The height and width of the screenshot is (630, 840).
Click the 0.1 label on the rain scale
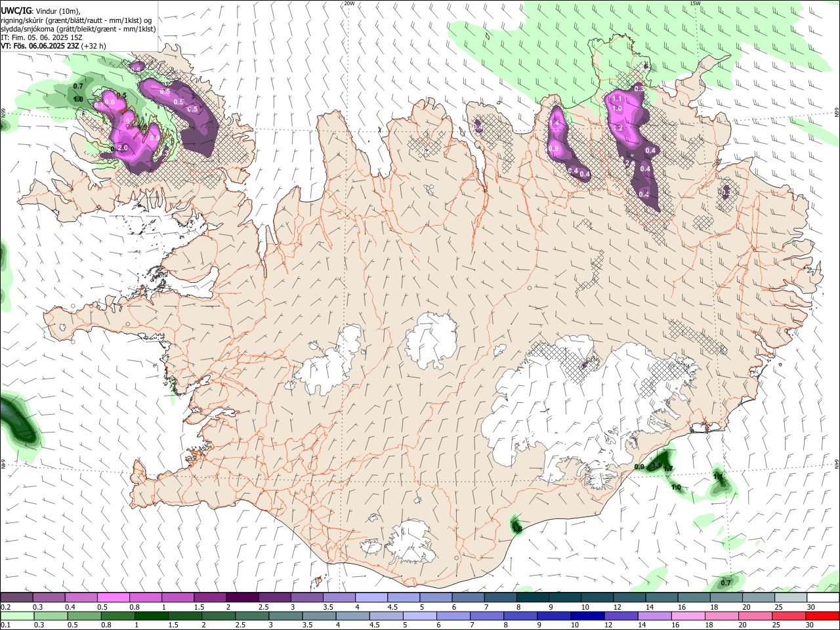coord(5,625)
